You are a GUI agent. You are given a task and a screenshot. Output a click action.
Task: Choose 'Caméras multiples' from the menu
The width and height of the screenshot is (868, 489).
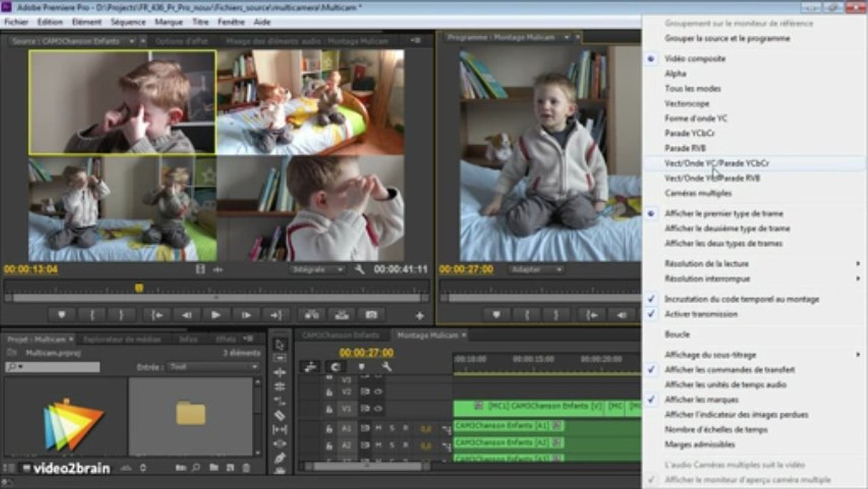698,193
